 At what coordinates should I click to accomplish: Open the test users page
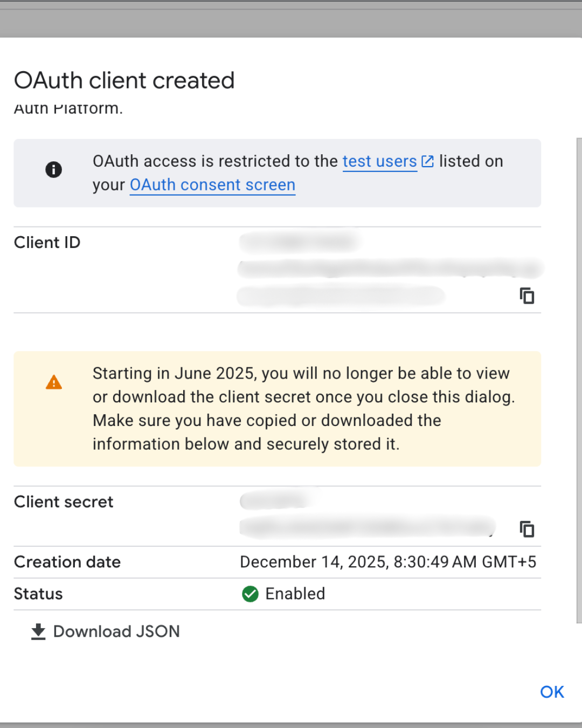(379, 161)
